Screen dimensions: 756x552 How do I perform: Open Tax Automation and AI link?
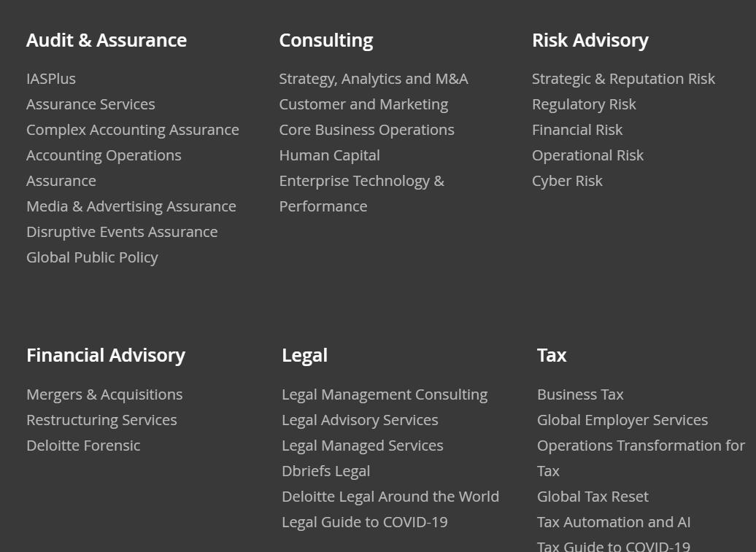pyautogui.click(x=614, y=522)
